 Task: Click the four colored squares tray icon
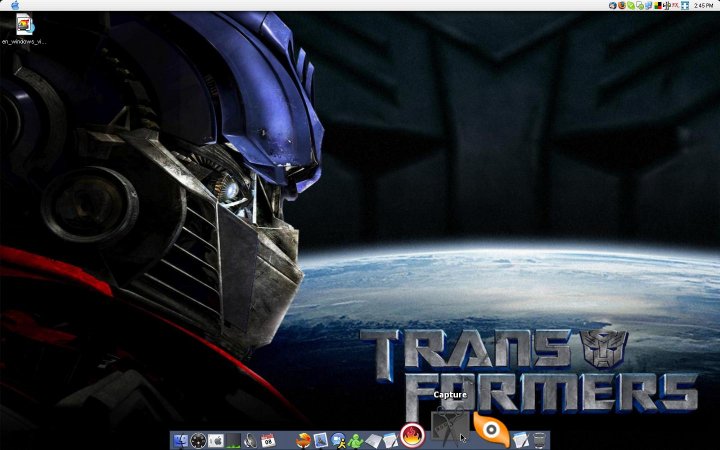click(658, 6)
